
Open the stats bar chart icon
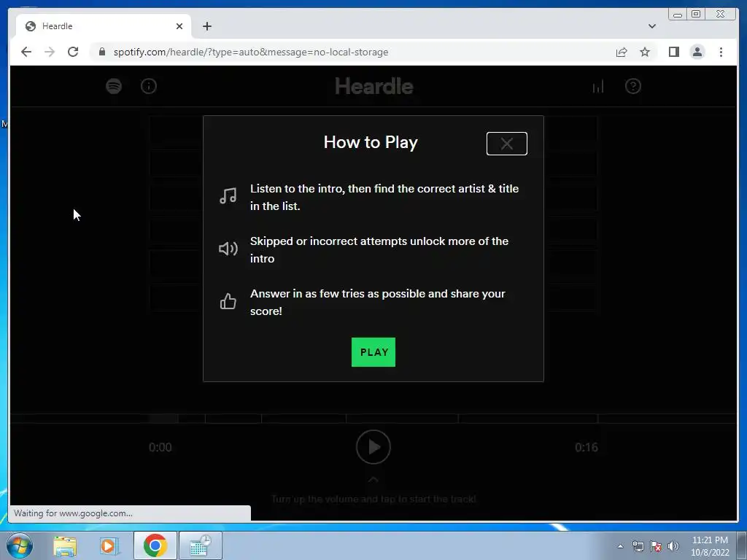(598, 86)
